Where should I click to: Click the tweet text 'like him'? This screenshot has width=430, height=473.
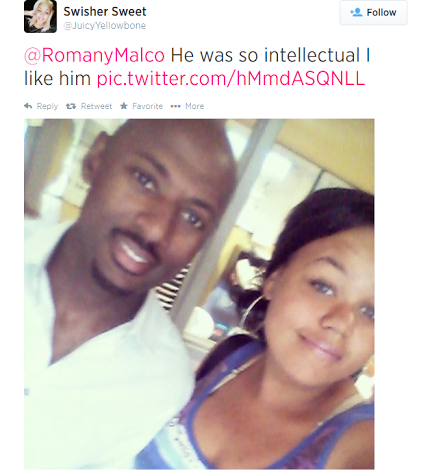57,79
